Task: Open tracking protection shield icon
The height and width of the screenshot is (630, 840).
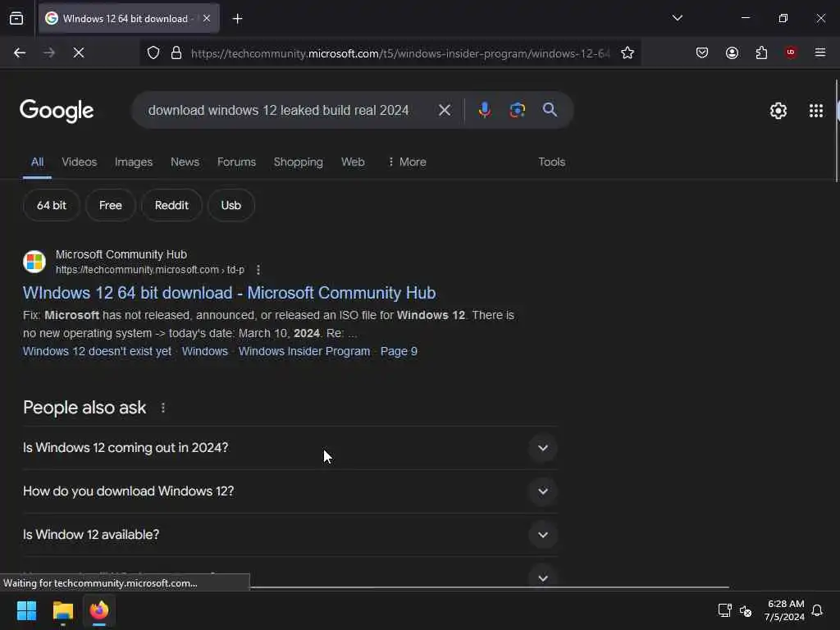Action: tap(153, 53)
